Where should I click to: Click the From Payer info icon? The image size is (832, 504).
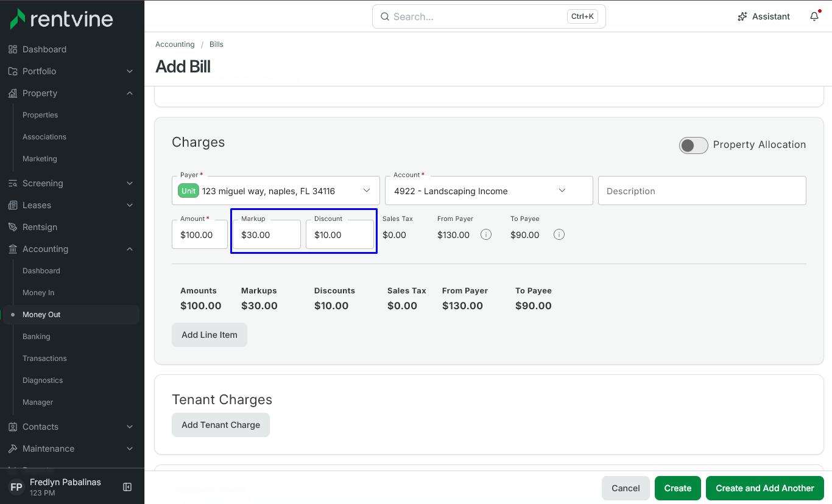486,234
